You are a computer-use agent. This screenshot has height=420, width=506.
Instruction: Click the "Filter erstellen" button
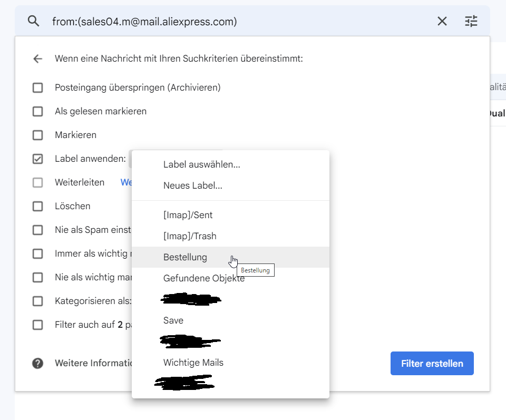[x=432, y=363]
